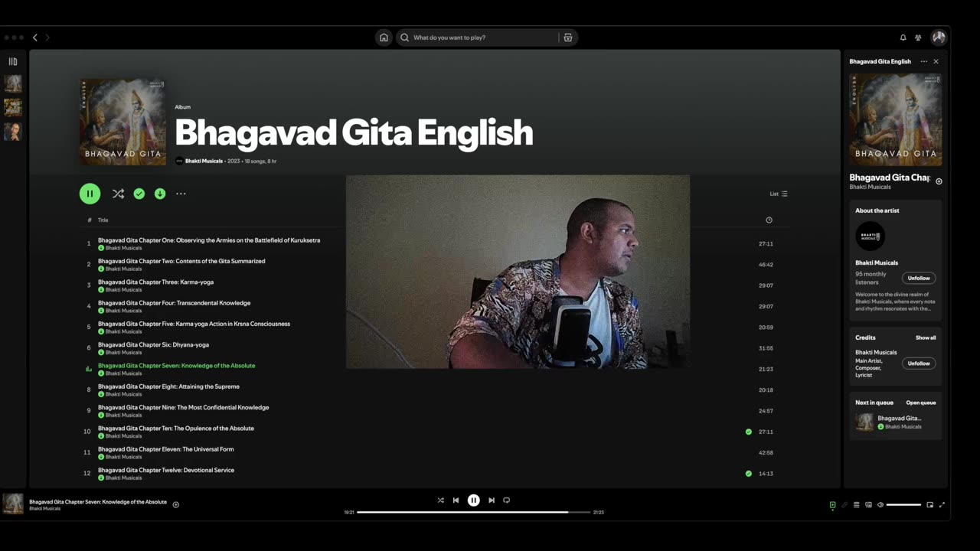Add current song to playlist in side panel
Viewport: 980px width, 551px height.
click(939, 181)
